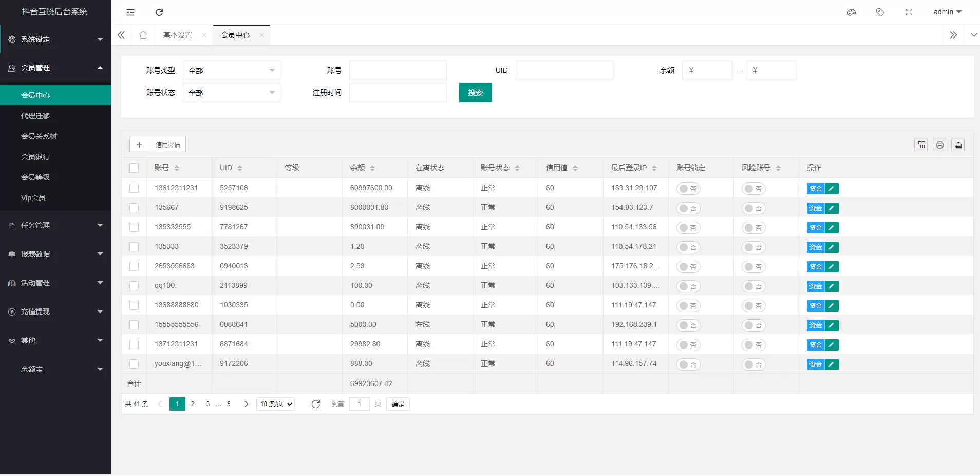Toggle account lock switch for qq100
The width and height of the screenshot is (980, 476).
[x=688, y=286]
